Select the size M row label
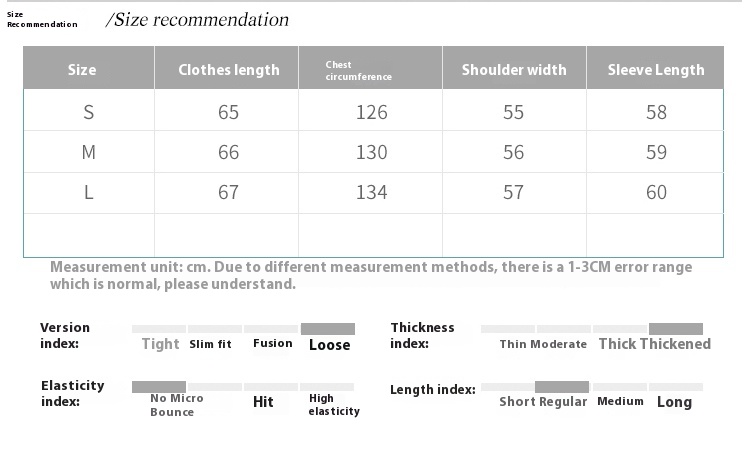The height and width of the screenshot is (449, 754). (88, 152)
